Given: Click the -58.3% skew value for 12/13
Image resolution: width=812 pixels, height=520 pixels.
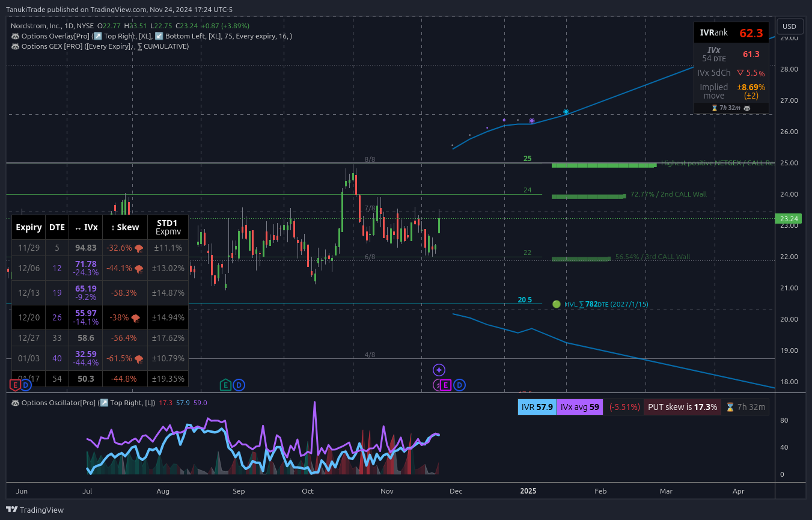Looking at the screenshot, I should 123,293.
